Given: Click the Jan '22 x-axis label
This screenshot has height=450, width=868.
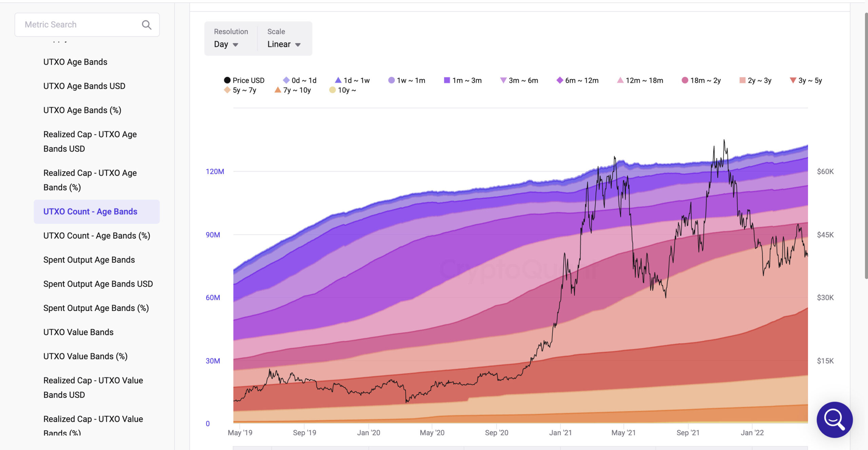Looking at the screenshot, I should pyautogui.click(x=752, y=433).
